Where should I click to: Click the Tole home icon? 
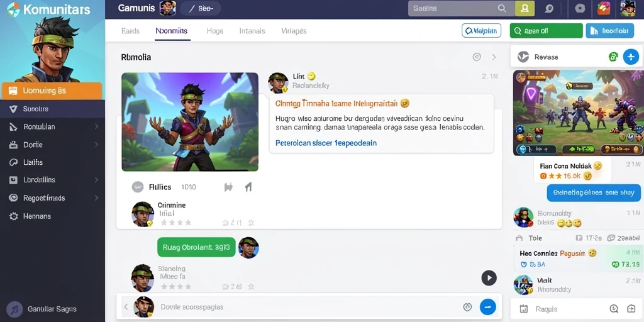point(519,238)
